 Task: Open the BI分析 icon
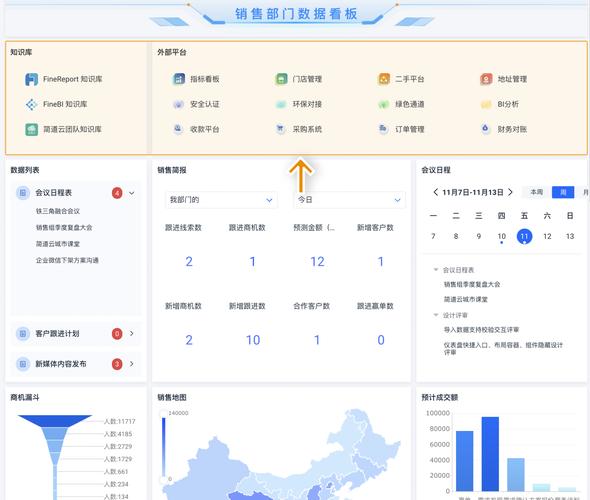pos(486,104)
